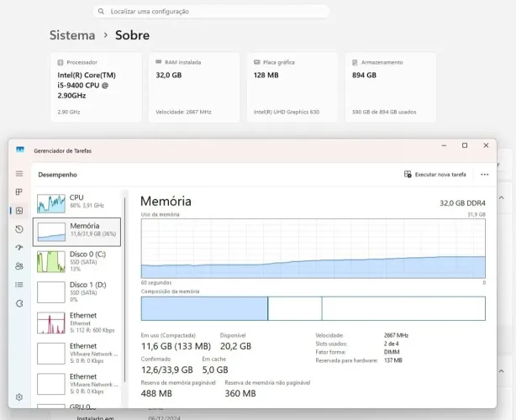Select Ethernet item showing 600 Kbps

click(x=76, y=323)
